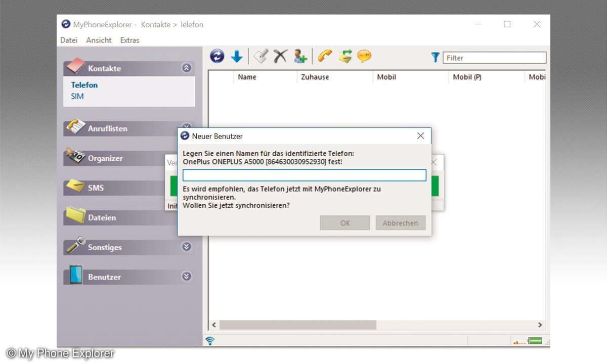Click the send message speech bubble icon
Image resolution: width=607 pixels, height=364 pixels.
[x=364, y=56]
